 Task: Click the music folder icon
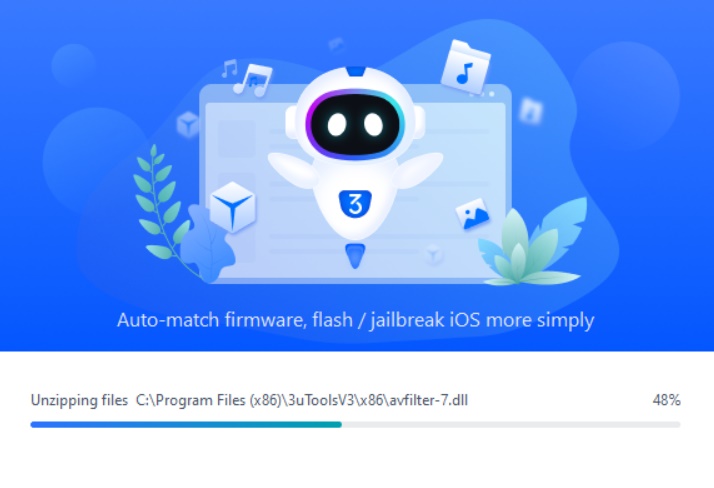(x=466, y=67)
